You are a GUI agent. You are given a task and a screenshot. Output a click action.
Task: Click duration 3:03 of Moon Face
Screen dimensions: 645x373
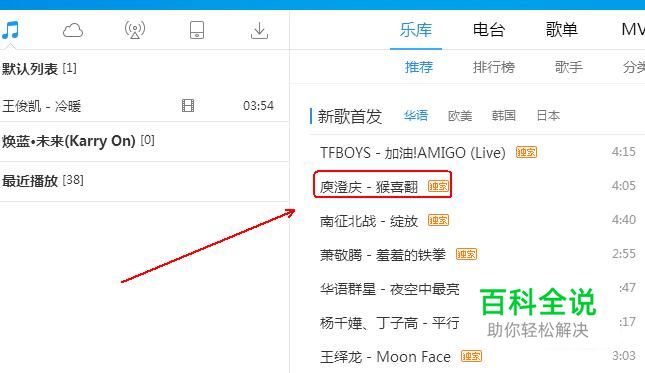(x=624, y=355)
